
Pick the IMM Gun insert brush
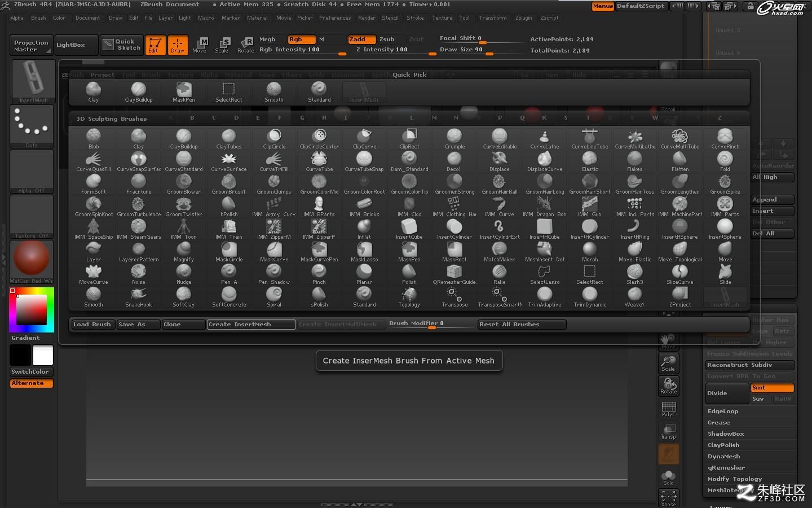click(x=590, y=207)
